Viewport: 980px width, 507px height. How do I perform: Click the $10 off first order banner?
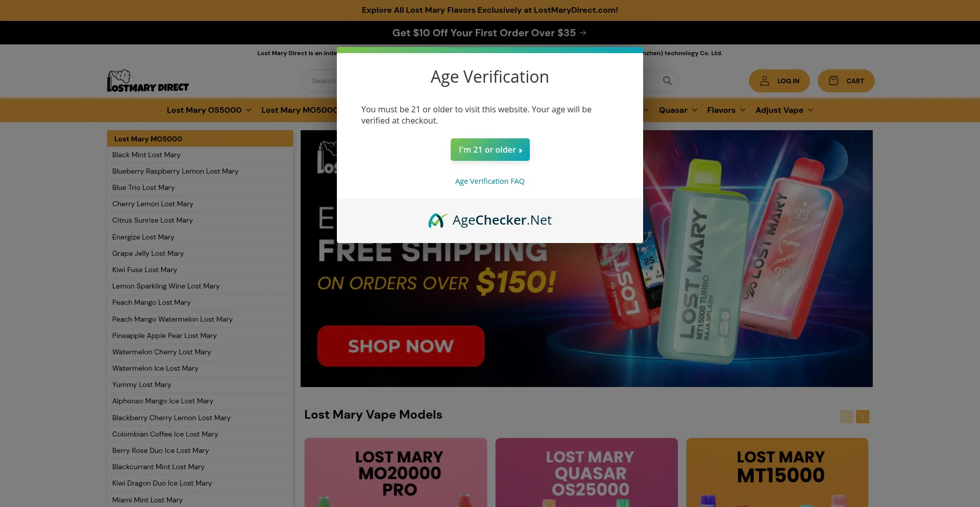pos(489,33)
